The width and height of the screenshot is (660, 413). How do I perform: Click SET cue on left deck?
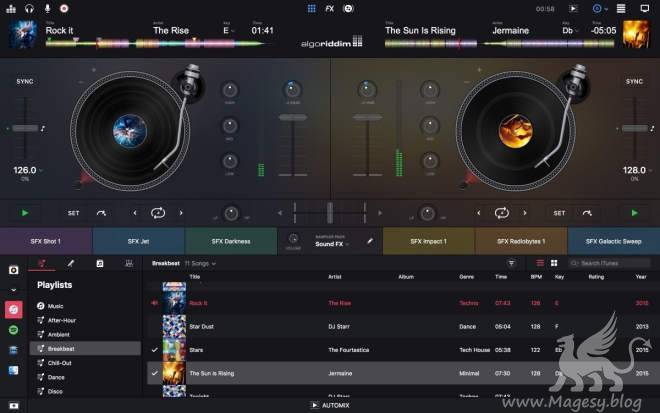[73, 213]
